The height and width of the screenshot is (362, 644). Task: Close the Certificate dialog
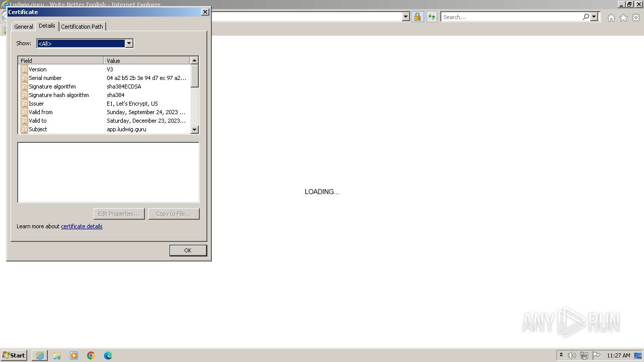point(205,12)
